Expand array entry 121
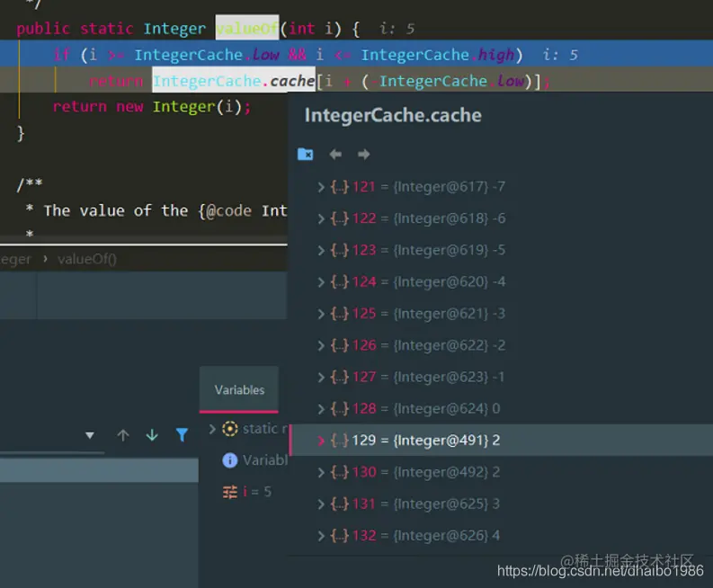 pyautogui.click(x=321, y=187)
